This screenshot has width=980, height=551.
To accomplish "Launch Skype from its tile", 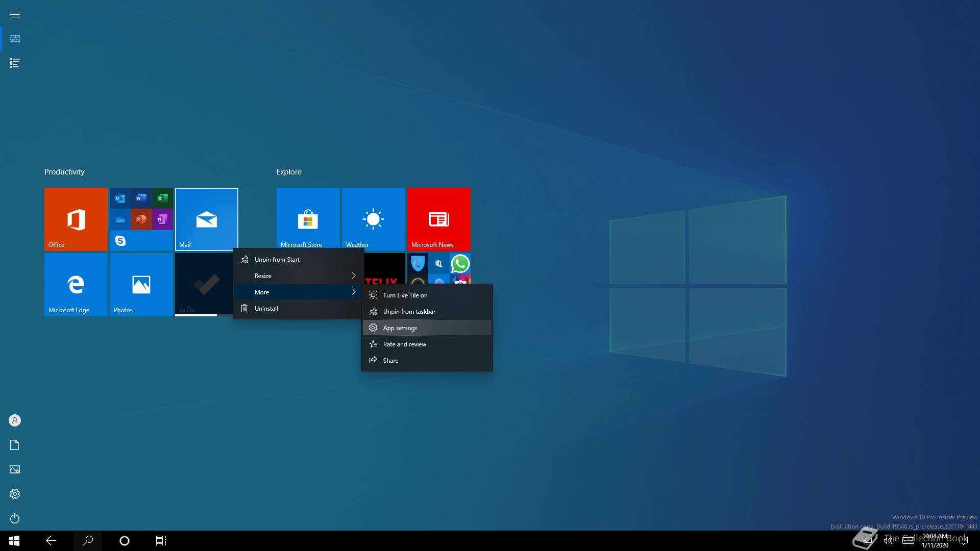I will 120,240.
